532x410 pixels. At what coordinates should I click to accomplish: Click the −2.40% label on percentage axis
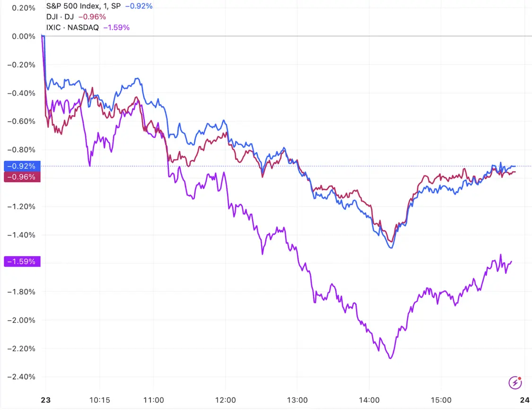pyautogui.click(x=21, y=377)
